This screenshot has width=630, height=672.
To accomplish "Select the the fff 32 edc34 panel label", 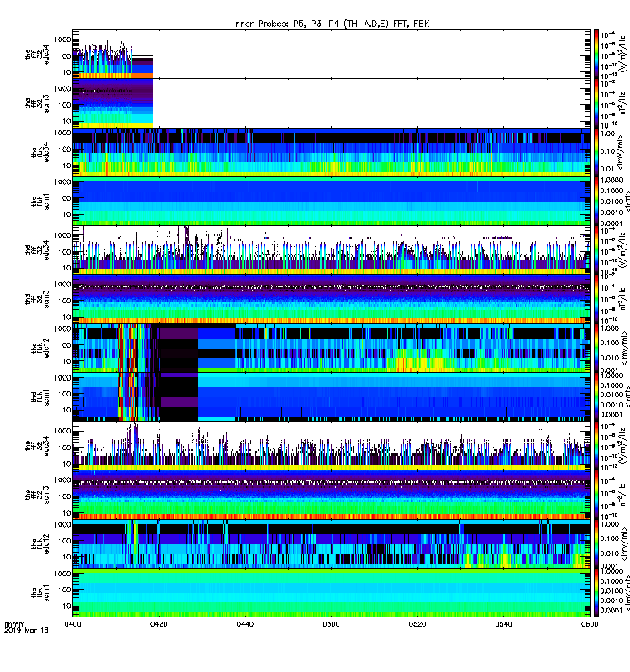I will pos(37,446).
